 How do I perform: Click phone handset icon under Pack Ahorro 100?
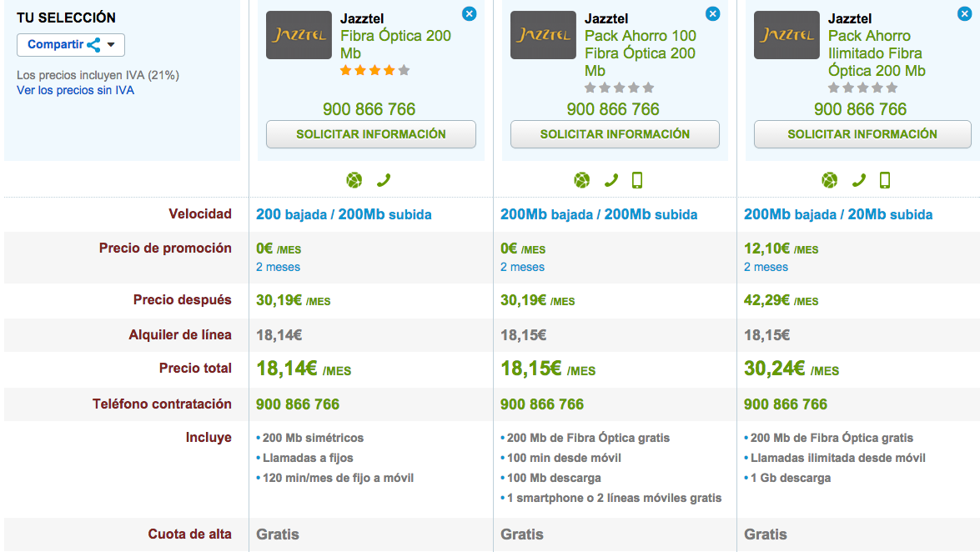tap(611, 180)
